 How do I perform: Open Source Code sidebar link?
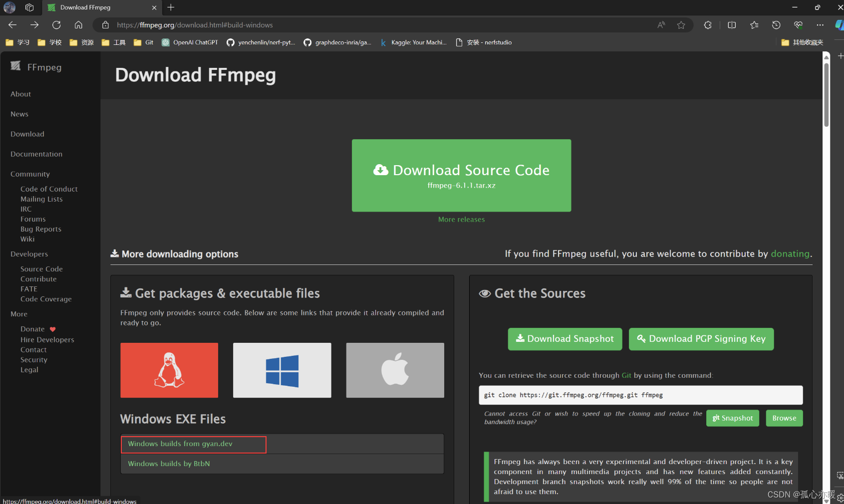[x=41, y=268]
